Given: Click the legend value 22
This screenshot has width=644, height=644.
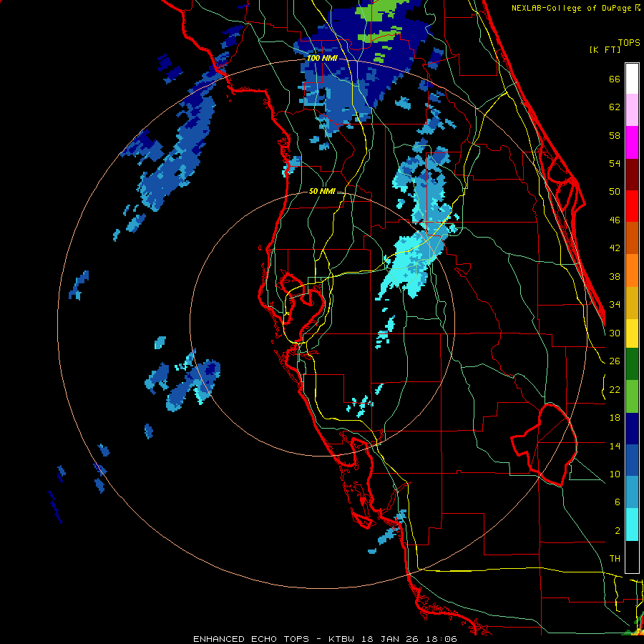Looking at the screenshot, I should 615,389.
